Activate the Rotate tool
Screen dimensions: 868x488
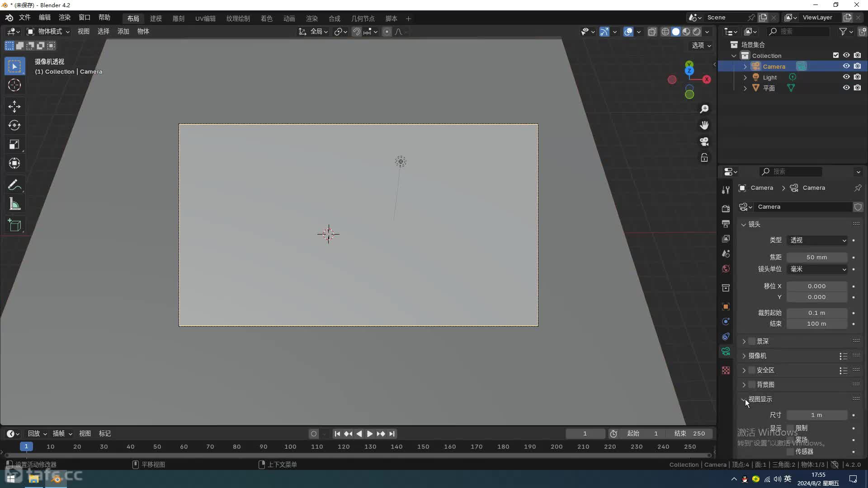click(14, 126)
